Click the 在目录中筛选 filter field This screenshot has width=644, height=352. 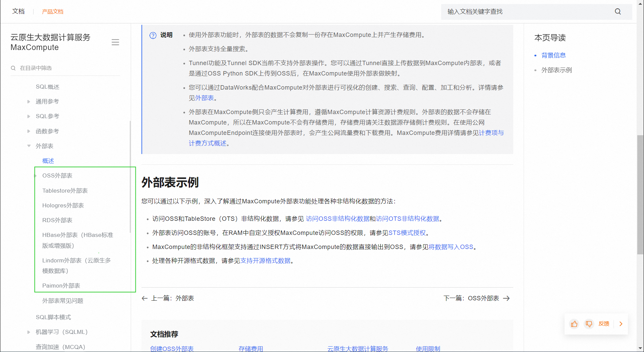point(65,68)
